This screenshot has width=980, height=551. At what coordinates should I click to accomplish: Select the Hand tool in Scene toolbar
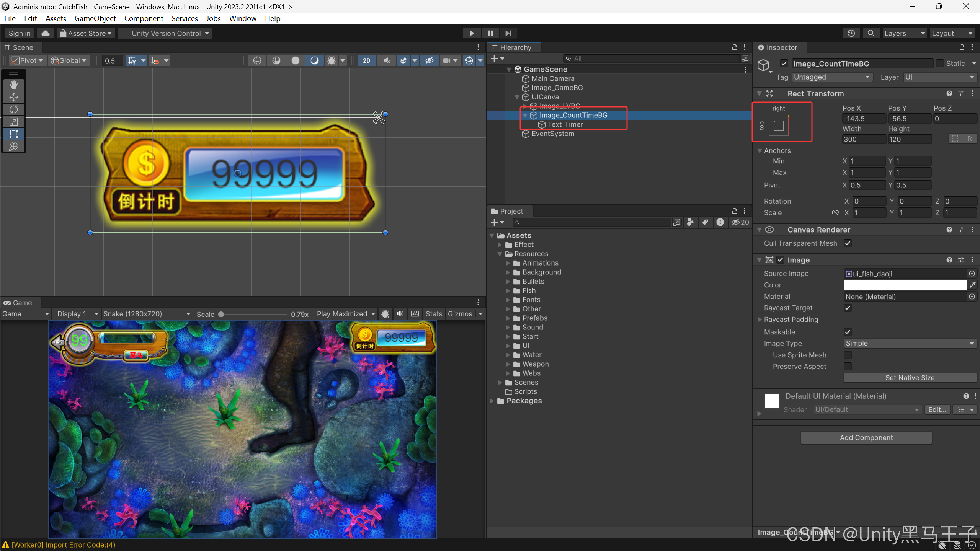14,85
